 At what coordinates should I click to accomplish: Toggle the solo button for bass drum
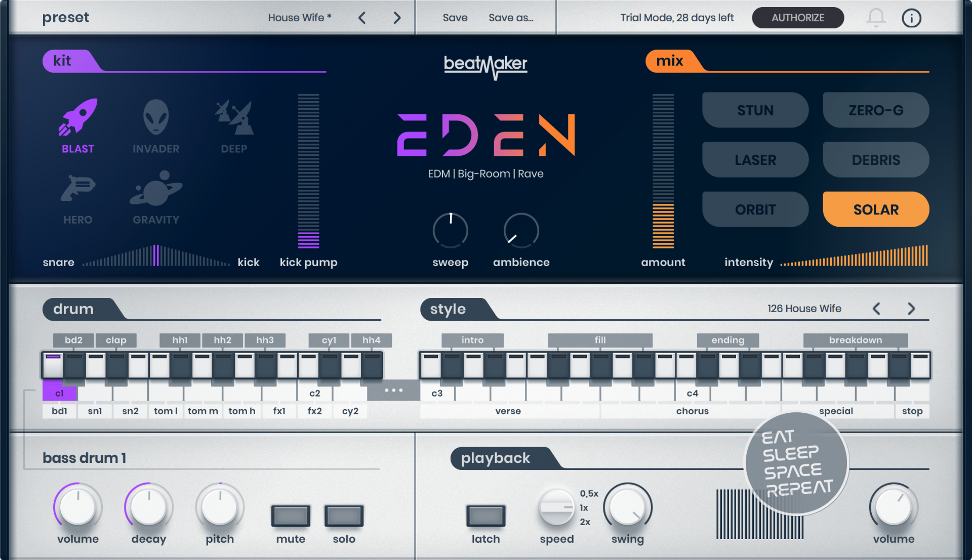tap(344, 516)
